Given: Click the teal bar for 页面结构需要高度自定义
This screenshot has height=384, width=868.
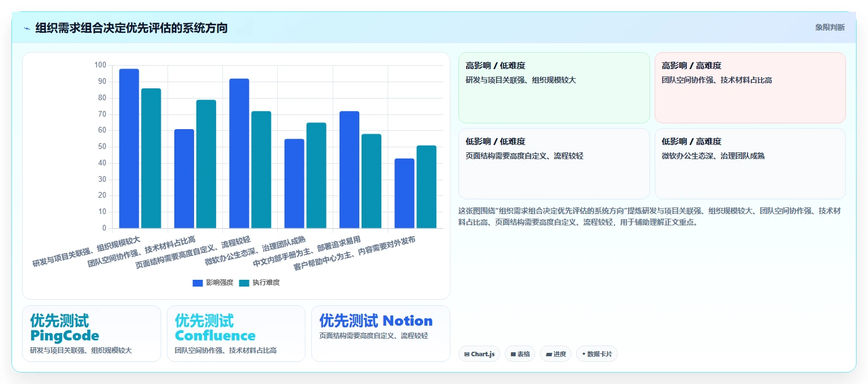Looking at the screenshot, I should click(261, 169).
